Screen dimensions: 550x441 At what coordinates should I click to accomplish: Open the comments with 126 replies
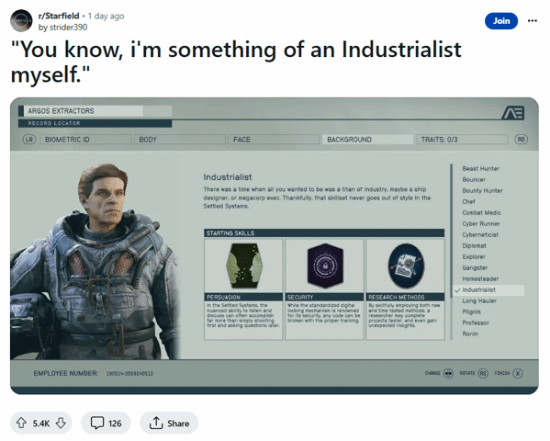(106, 423)
